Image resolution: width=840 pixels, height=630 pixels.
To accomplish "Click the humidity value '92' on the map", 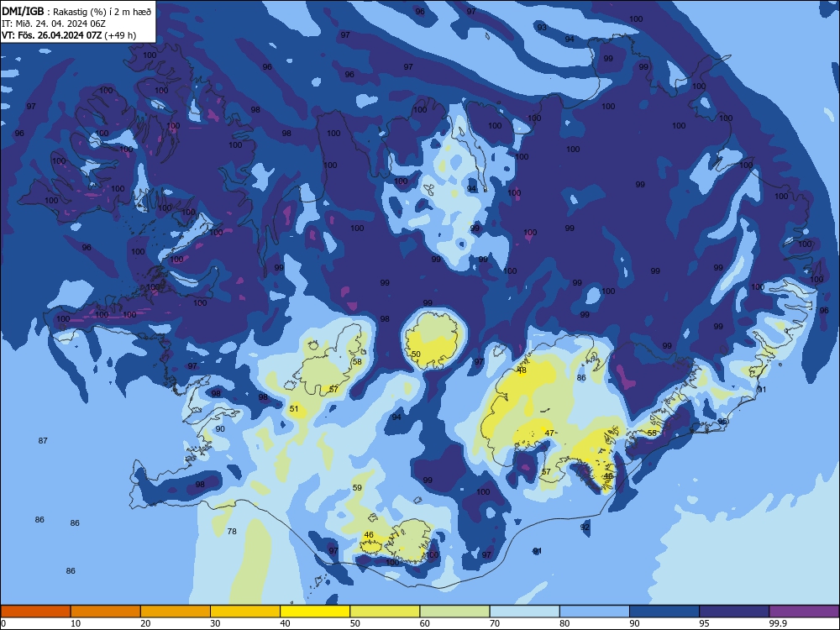I will (x=585, y=528).
